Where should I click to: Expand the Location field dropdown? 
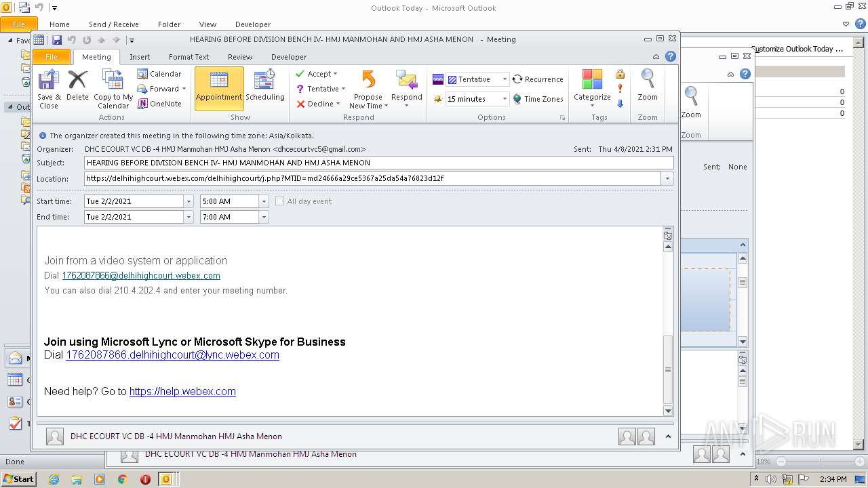click(x=668, y=179)
